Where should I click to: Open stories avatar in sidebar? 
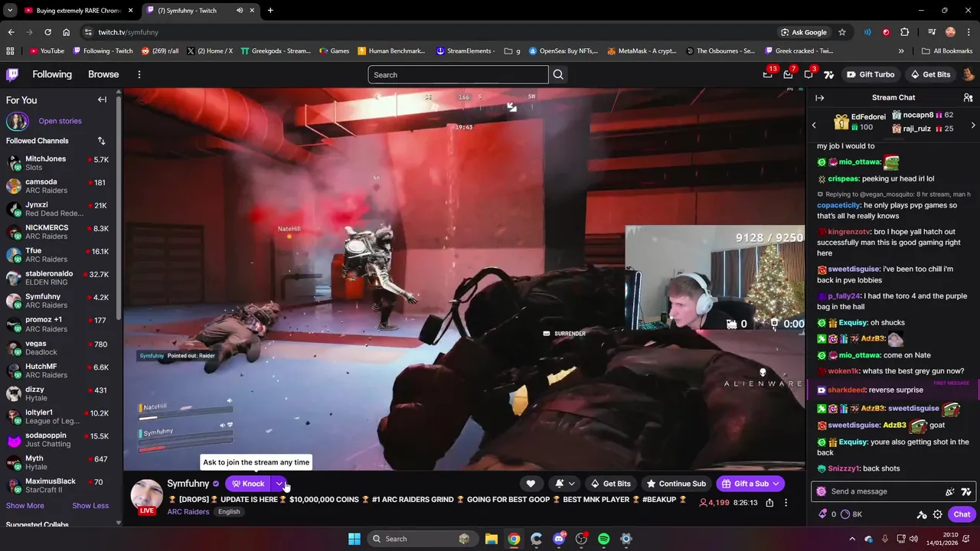(x=17, y=121)
